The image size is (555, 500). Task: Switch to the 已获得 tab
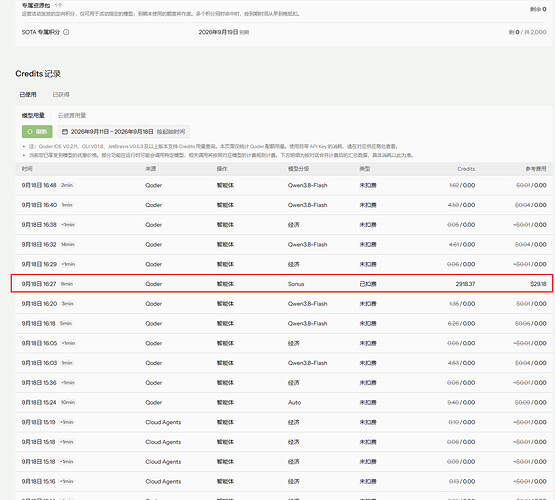point(61,94)
